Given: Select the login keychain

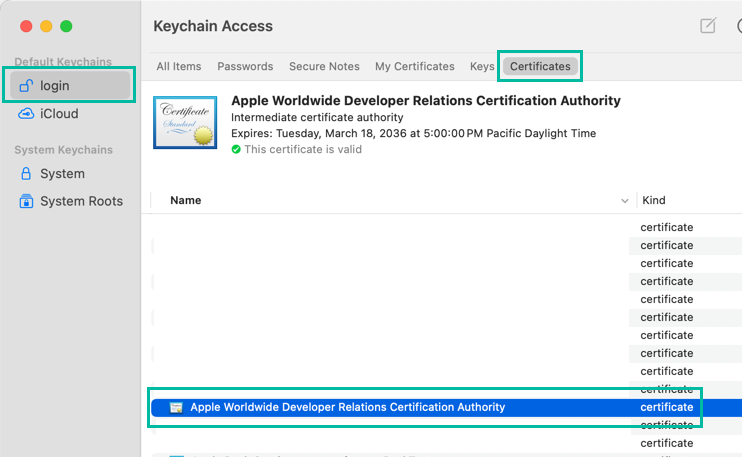Looking at the screenshot, I should pyautogui.click(x=70, y=85).
